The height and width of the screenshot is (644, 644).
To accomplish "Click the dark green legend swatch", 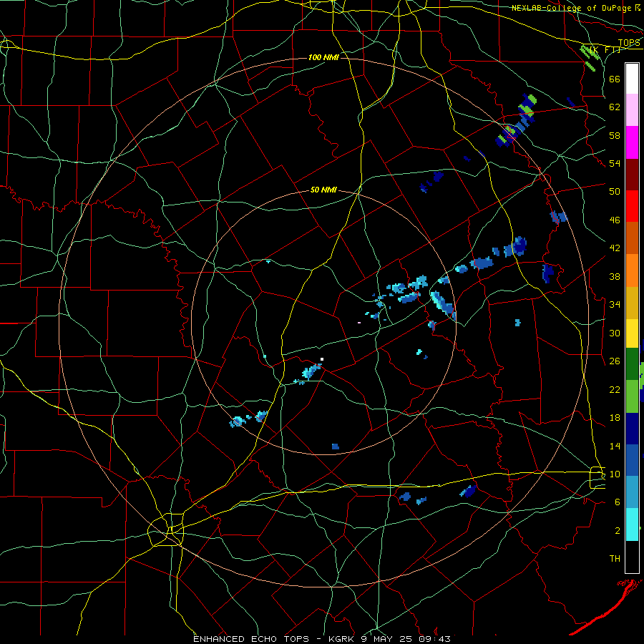I will pyautogui.click(x=632, y=364).
